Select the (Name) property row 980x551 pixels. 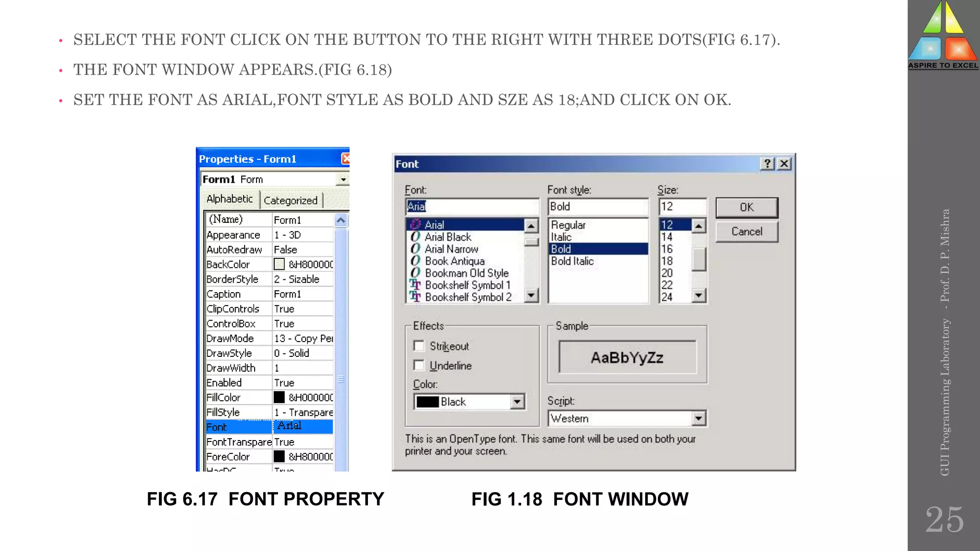click(x=269, y=220)
